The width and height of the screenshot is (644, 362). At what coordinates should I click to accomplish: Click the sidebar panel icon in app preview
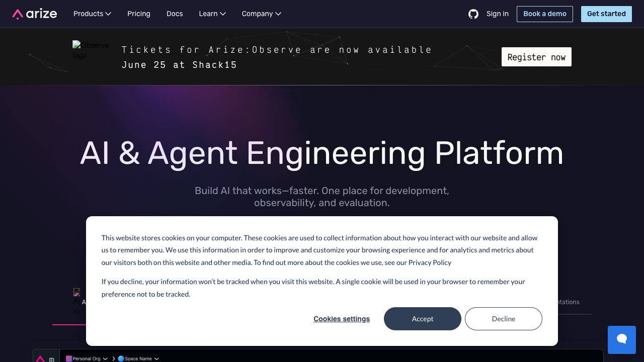[51, 359]
